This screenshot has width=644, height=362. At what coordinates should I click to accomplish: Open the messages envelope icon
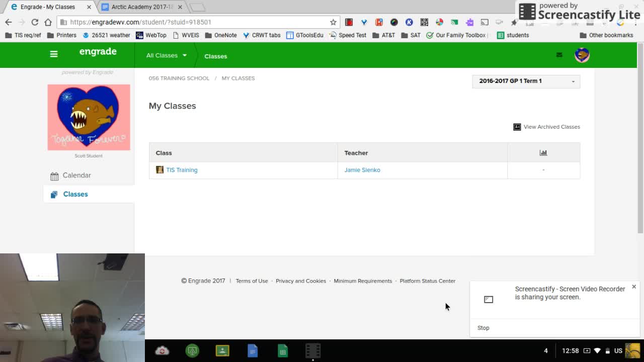(559, 55)
